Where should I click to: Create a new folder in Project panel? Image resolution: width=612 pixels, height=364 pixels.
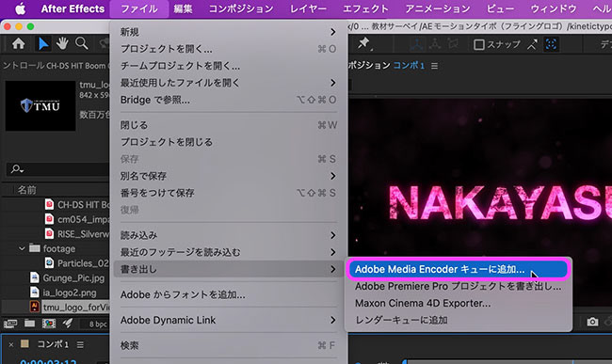(30, 324)
